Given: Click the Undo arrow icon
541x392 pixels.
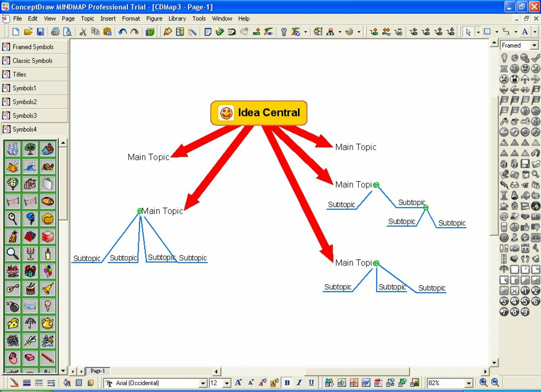Looking at the screenshot, I should click(x=123, y=31).
